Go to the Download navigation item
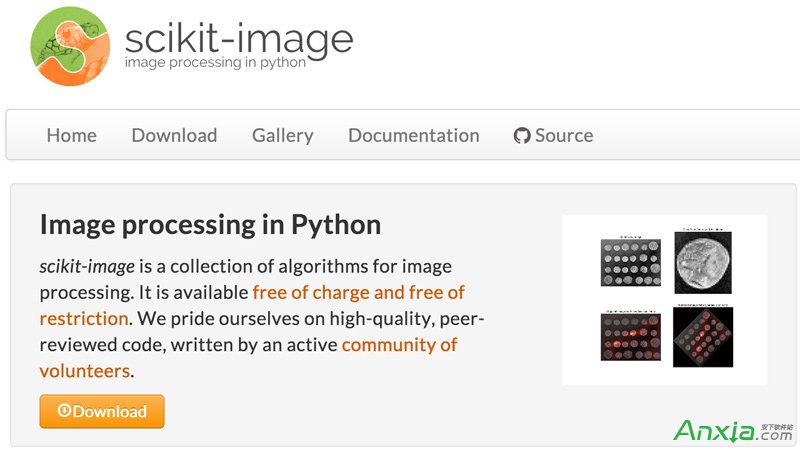Screen dimensions: 800x451 point(174,135)
